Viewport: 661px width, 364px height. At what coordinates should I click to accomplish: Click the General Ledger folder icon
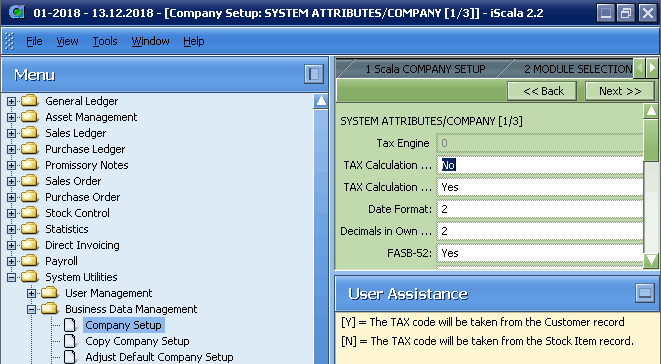click(x=30, y=101)
